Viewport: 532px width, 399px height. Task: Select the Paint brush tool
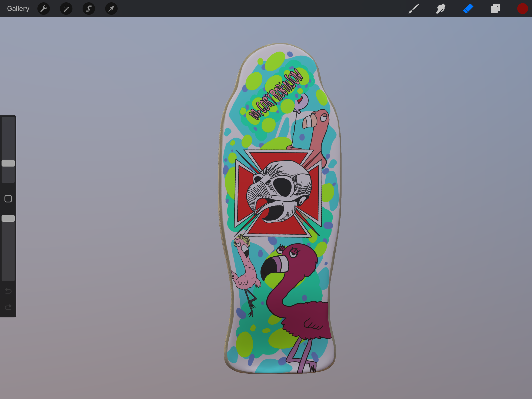click(414, 9)
